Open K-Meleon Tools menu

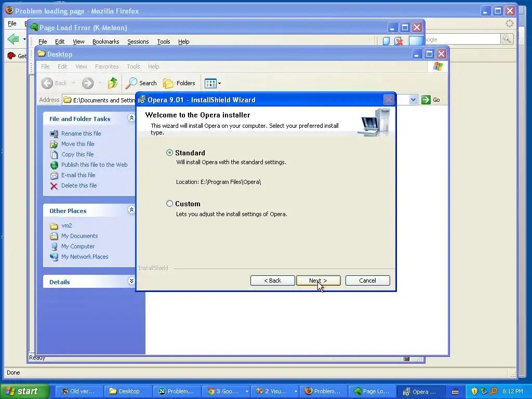coord(163,42)
